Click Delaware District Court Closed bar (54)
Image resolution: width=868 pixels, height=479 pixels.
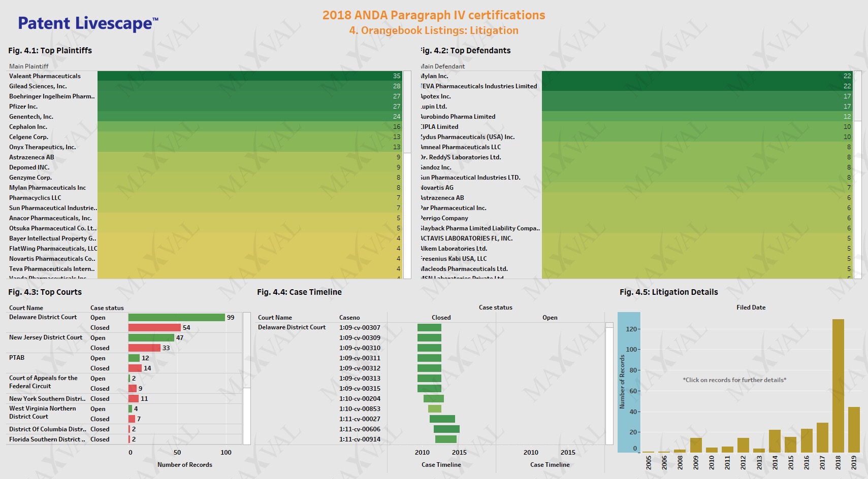click(x=154, y=327)
